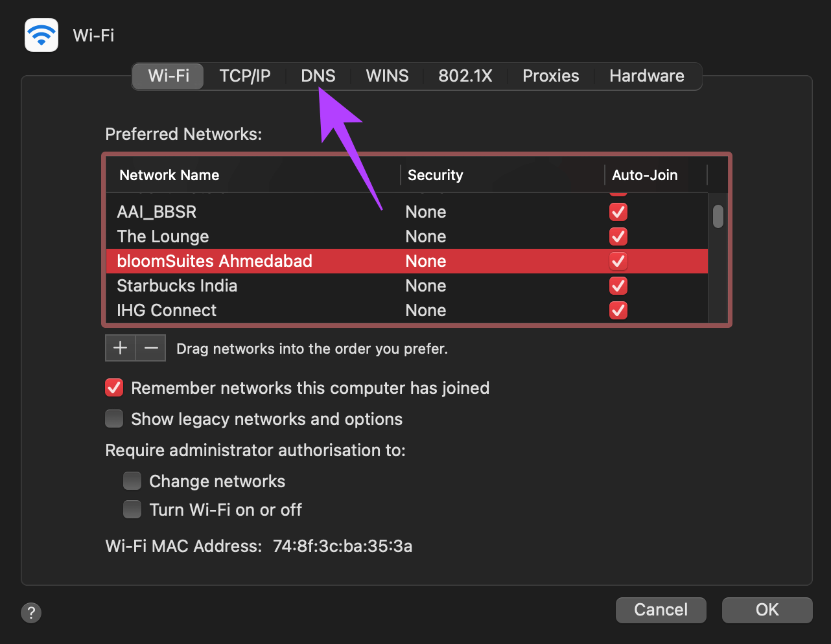The height and width of the screenshot is (644, 831).
Task: Toggle Auto-Join for IHG Connect
Action: tap(618, 310)
